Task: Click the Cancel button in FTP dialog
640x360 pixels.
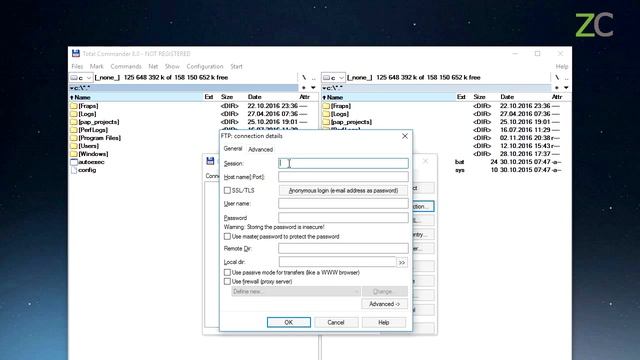Action: pyautogui.click(x=336, y=322)
